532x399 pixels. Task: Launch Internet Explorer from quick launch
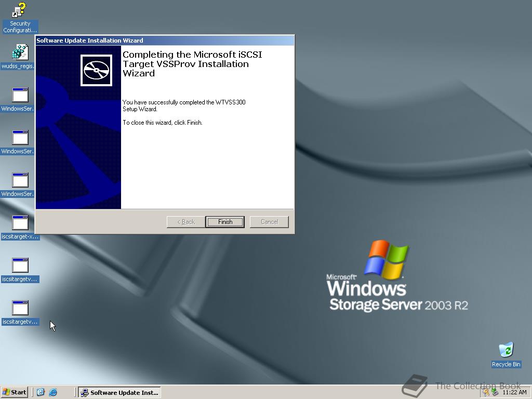click(x=53, y=392)
